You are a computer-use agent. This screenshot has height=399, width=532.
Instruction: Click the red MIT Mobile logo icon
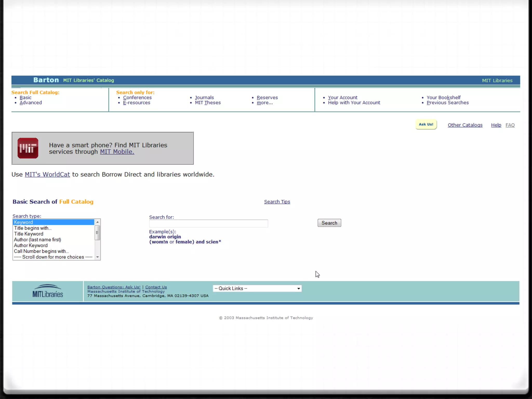pyautogui.click(x=28, y=148)
